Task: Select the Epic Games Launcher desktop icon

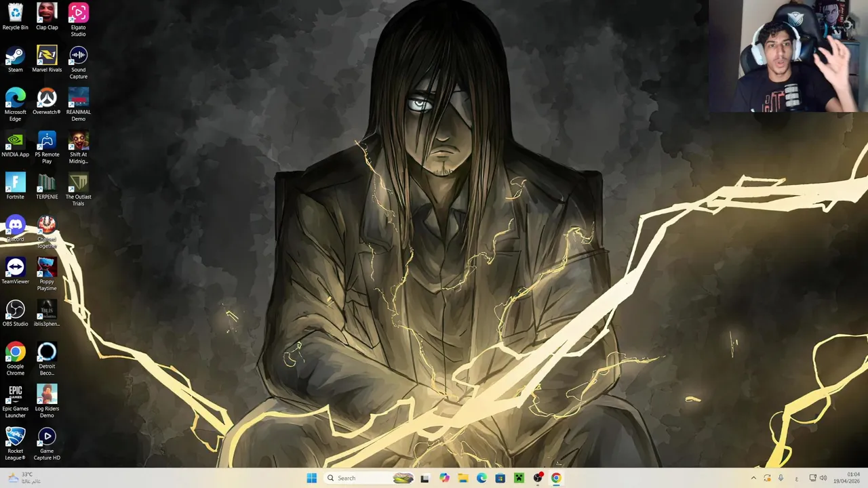Action: point(15,402)
